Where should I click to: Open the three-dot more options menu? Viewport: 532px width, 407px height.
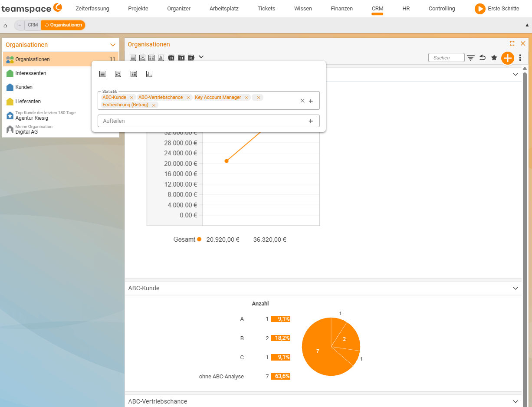[520, 58]
